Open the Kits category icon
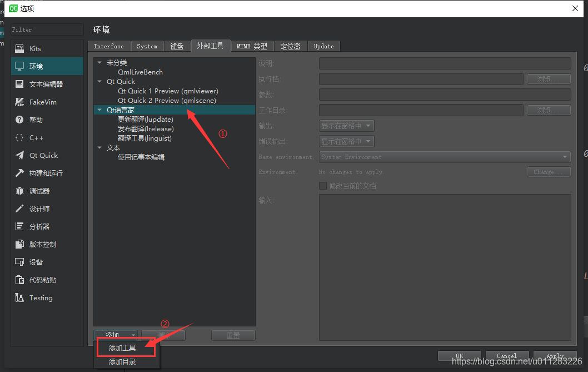 [19, 48]
